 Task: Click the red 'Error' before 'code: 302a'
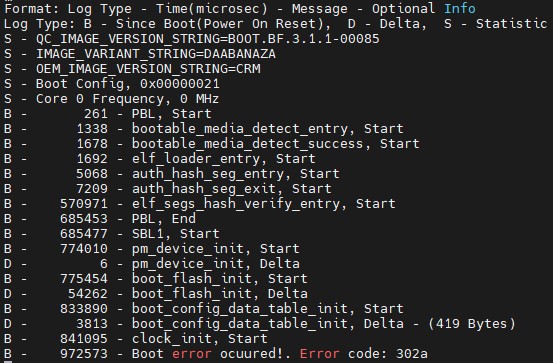[320, 353]
